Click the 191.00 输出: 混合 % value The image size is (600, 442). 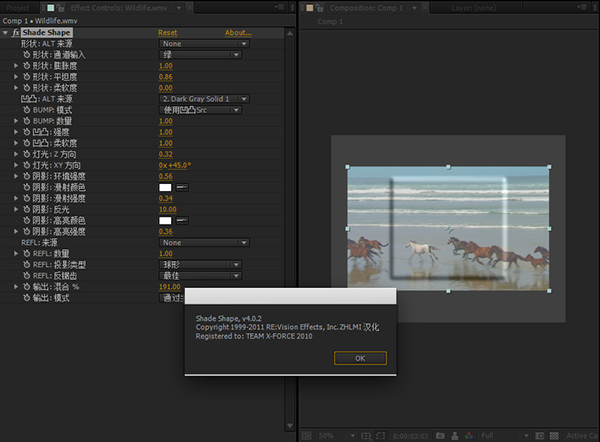click(x=170, y=287)
